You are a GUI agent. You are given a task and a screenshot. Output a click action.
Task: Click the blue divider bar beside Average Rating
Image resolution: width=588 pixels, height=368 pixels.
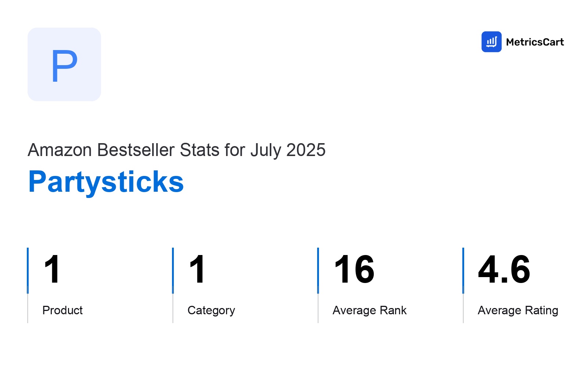(463, 270)
